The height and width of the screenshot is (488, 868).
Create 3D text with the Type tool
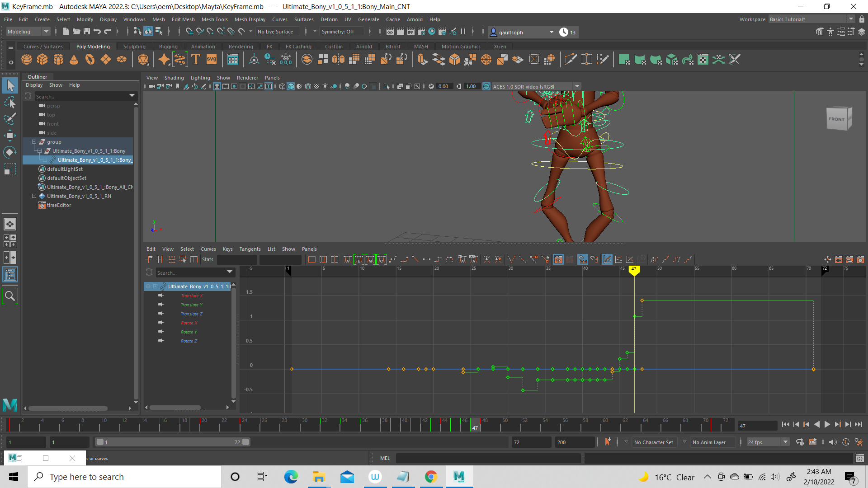click(x=196, y=59)
